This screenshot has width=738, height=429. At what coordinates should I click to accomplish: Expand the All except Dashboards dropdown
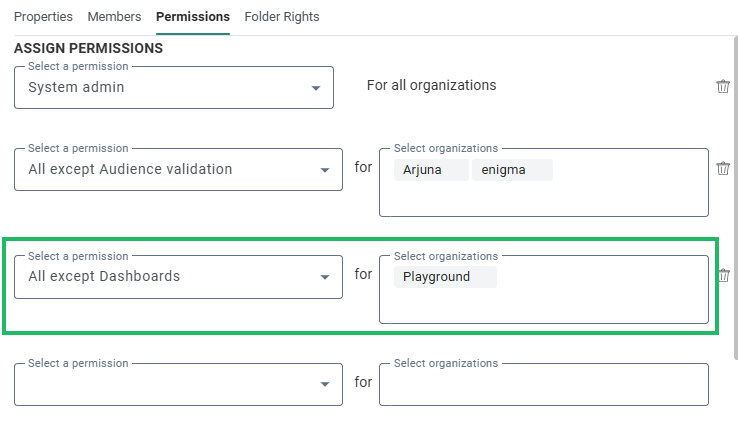(x=324, y=277)
